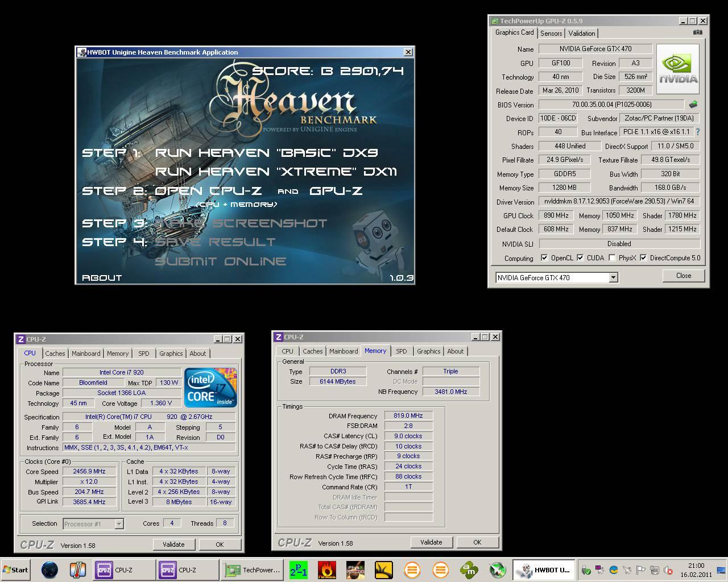This screenshot has height=582, width=728.
Task: Switch to the Validation tab in GPU-Z
Action: pyautogui.click(x=582, y=34)
